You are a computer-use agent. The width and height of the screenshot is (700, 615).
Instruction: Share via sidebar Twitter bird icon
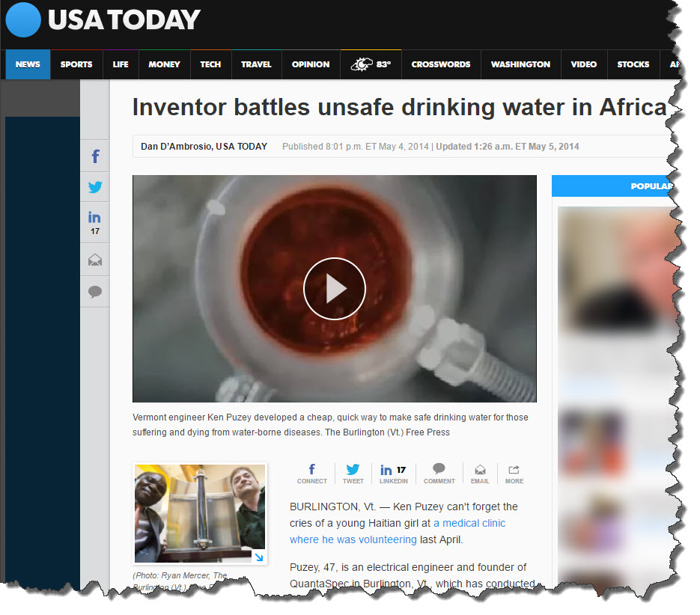coord(95,186)
